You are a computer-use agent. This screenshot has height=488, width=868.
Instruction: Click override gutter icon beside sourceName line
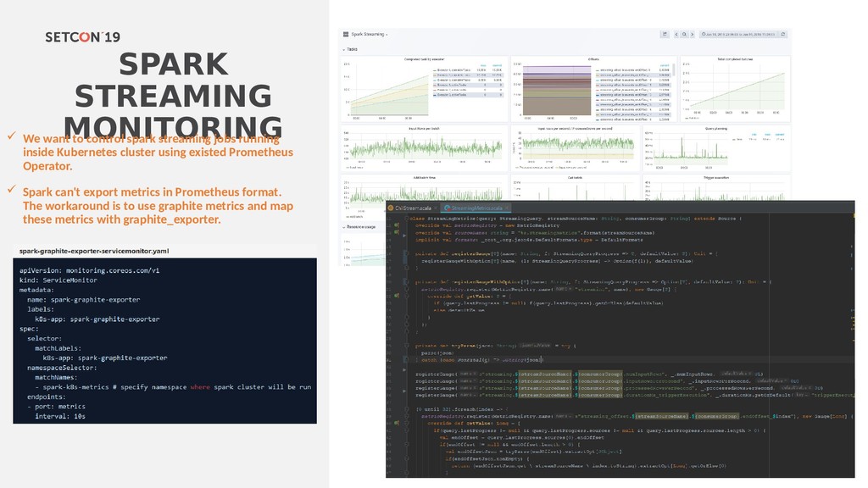click(x=397, y=232)
